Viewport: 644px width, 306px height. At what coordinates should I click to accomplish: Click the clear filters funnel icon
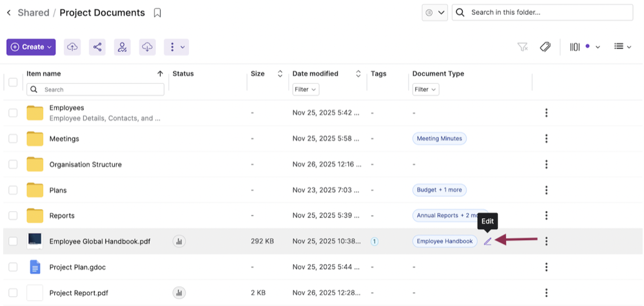pos(522,47)
